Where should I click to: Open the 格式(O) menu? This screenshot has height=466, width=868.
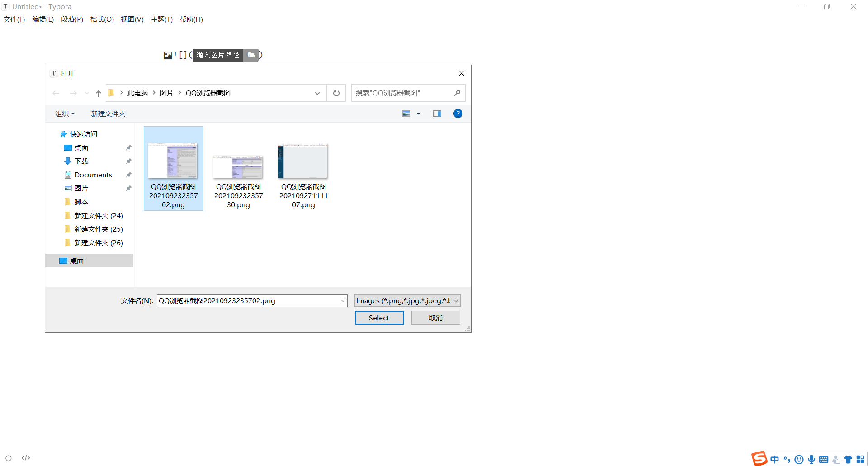coord(102,19)
